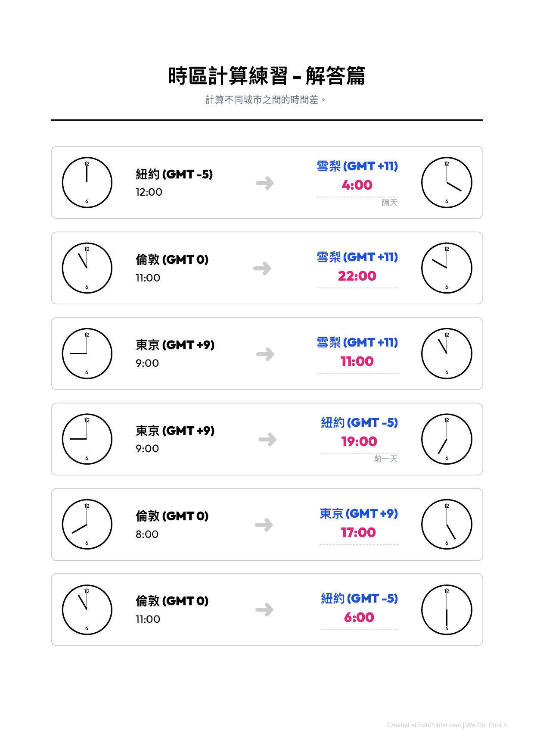The image size is (534, 756).
Task: Click the title 時區計算練習 - 解答篇
Action: [267, 76]
